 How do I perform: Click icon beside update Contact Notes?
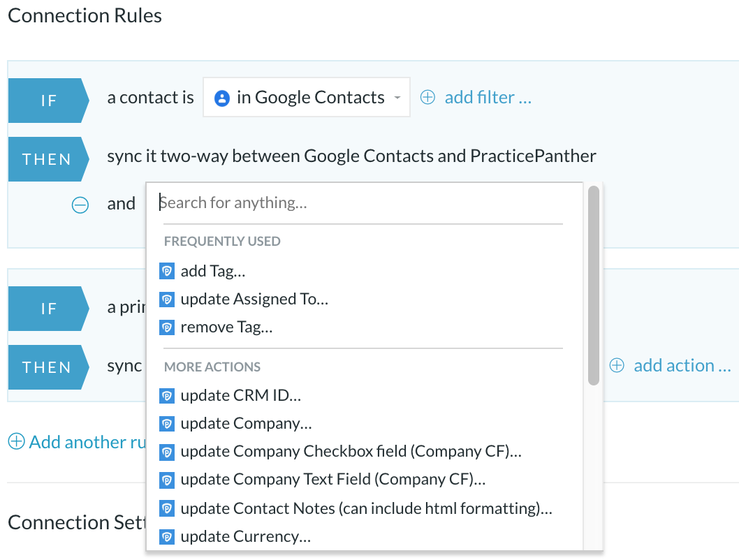(x=167, y=508)
